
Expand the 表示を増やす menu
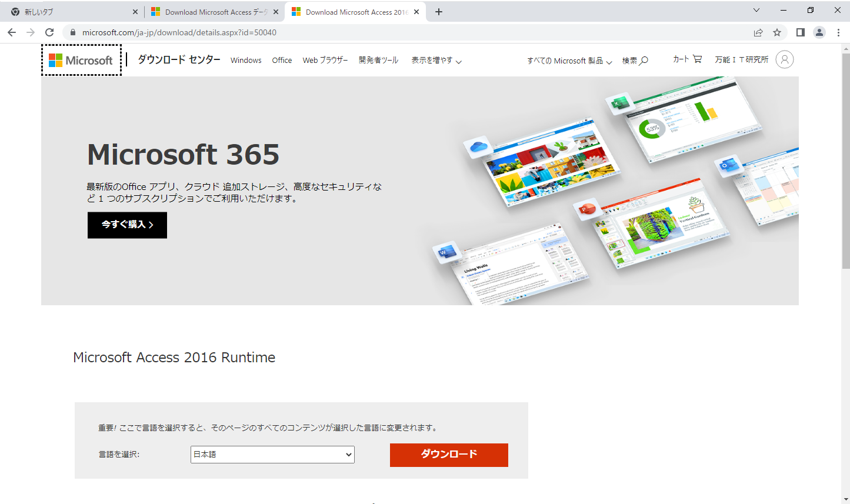[436, 61]
